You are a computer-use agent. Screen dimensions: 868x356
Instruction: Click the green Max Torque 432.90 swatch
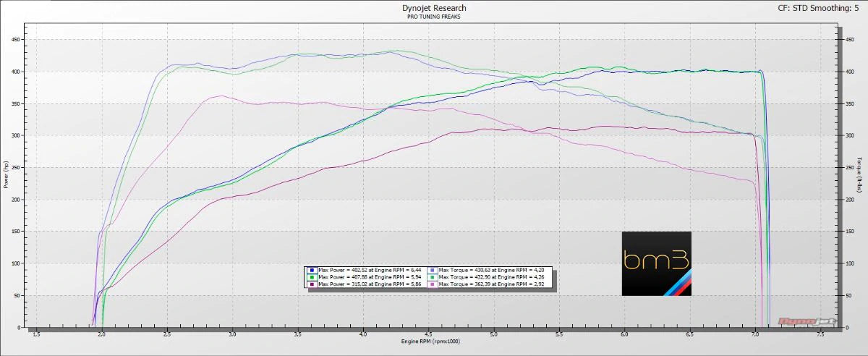(433, 277)
